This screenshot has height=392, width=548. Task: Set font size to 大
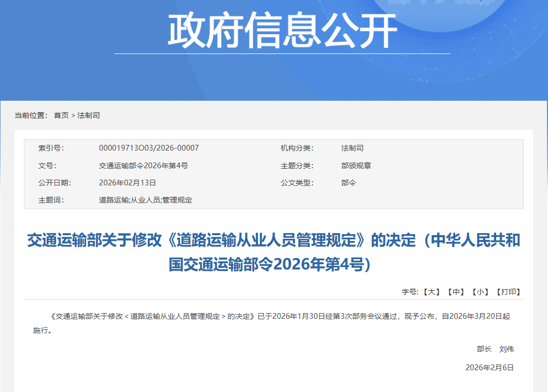(432, 292)
